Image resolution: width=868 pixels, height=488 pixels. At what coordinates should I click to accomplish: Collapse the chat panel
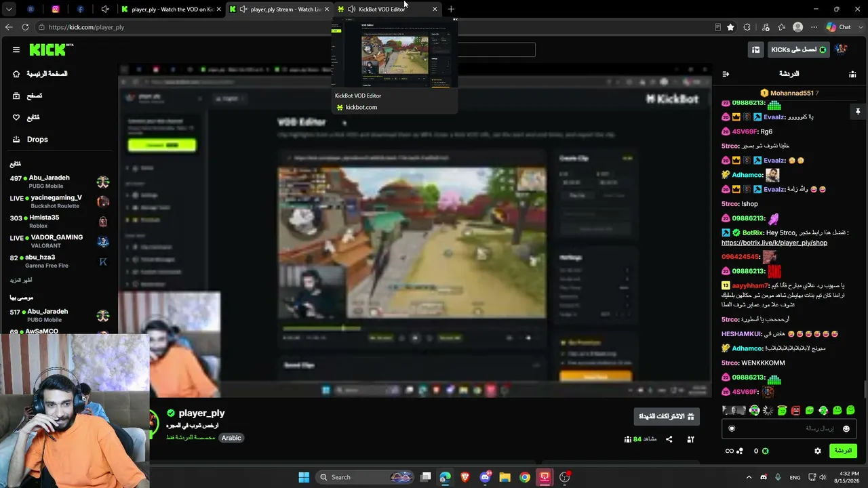click(726, 74)
